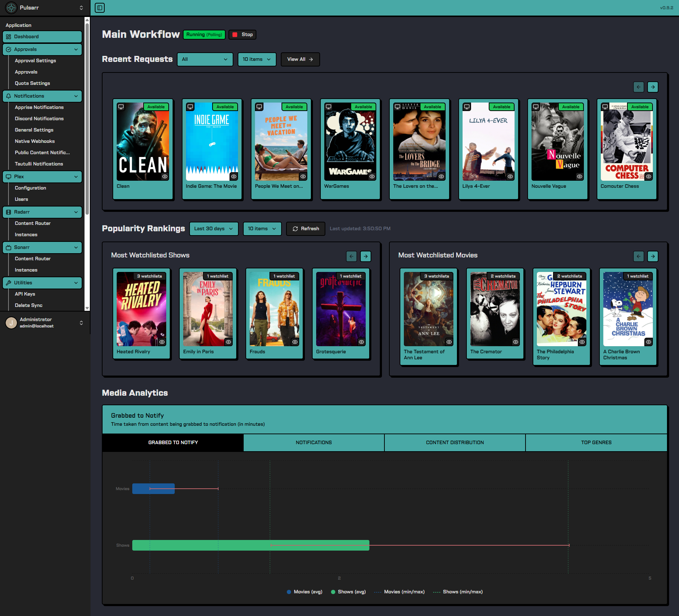The height and width of the screenshot is (616, 679).
Task: Open the Emily in Paris poster thumbnail
Action: pos(208,309)
